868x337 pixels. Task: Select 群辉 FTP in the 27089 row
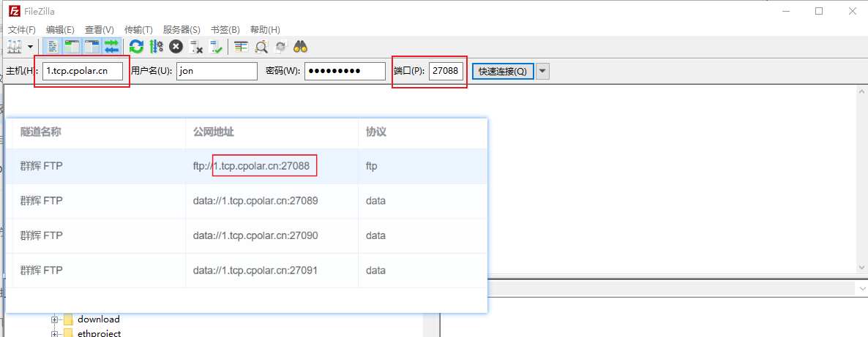tap(42, 200)
